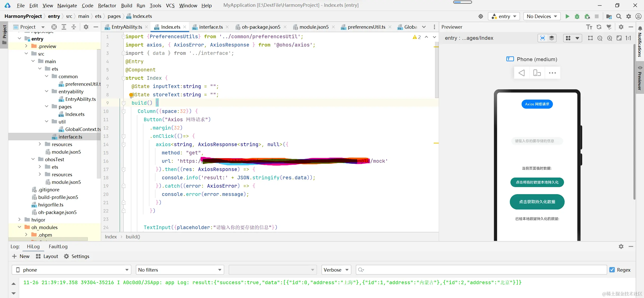Click the Previewer zoom in icon

(x=610, y=38)
